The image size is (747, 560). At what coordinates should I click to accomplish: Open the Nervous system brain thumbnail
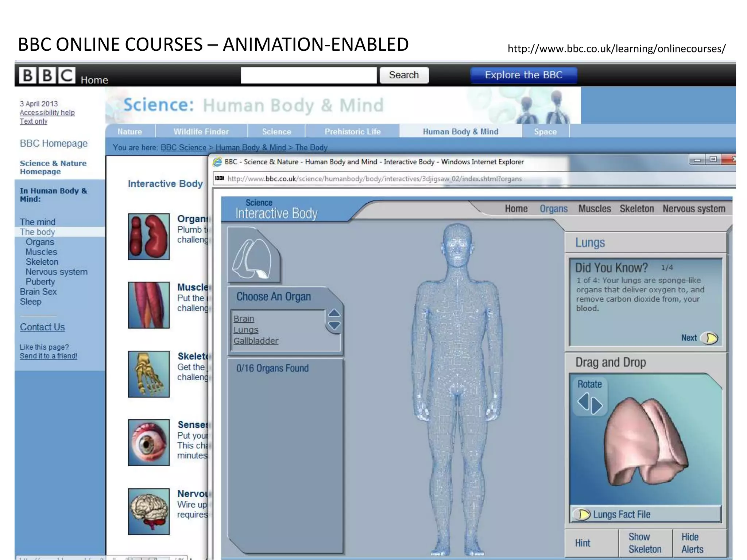click(149, 512)
